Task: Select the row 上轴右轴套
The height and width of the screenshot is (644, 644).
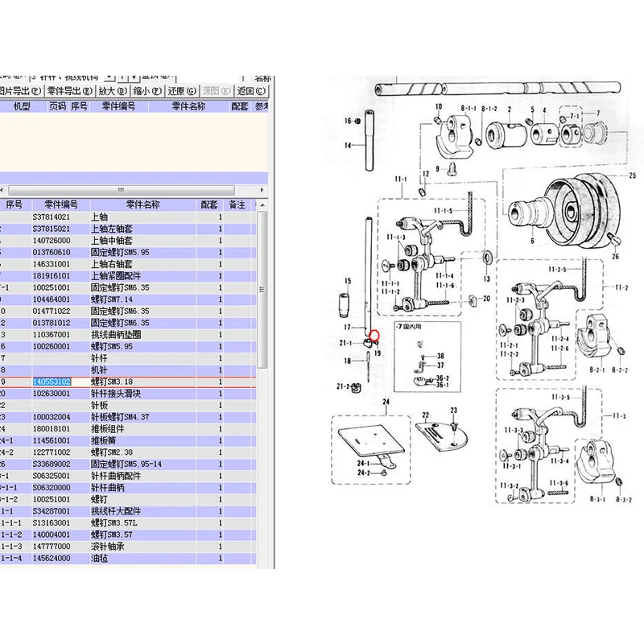Action: (128, 264)
